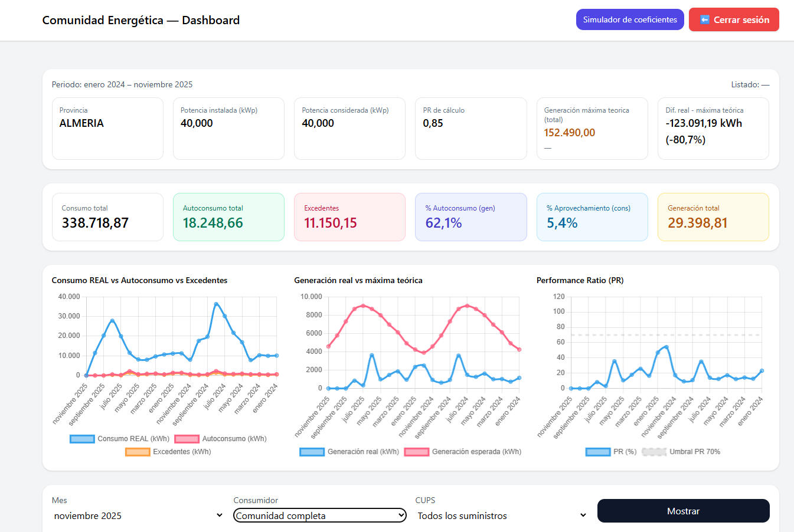The width and height of the screenshot is (794, 532).
Task: Toggle Generación esperada (kWh) legend entry
Action: click(464, 451)
